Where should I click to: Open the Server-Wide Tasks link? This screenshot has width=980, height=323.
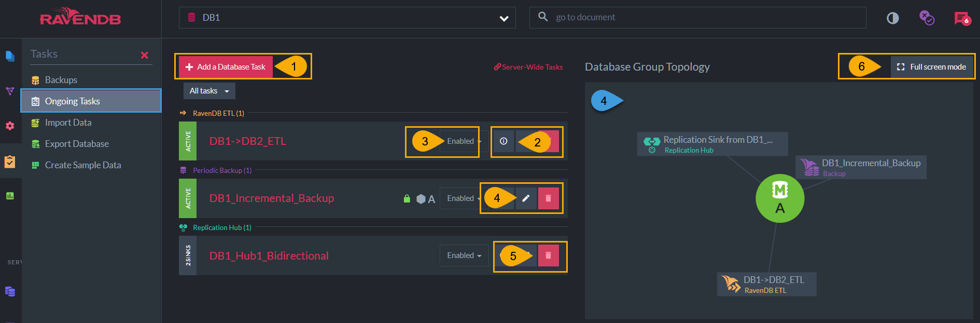click(528, 67)
